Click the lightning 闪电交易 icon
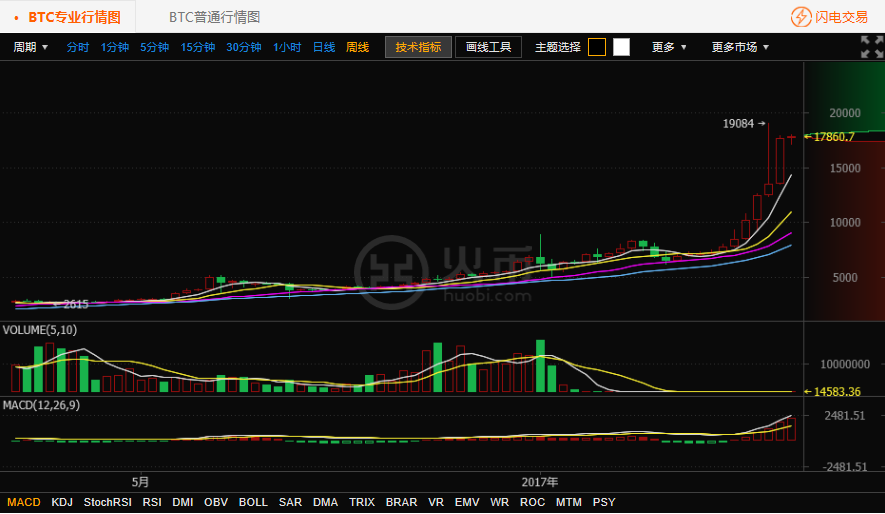Screen dimensions: 885x514 (x=801, y=17)
